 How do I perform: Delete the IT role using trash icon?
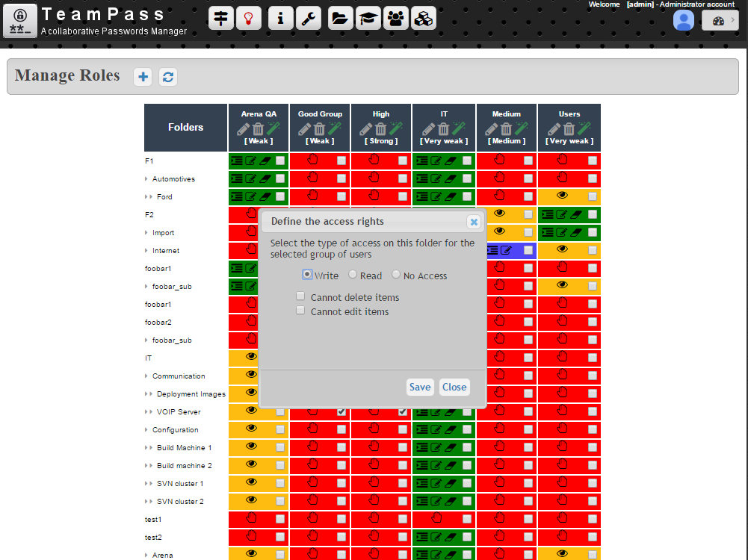coord(444,128)
